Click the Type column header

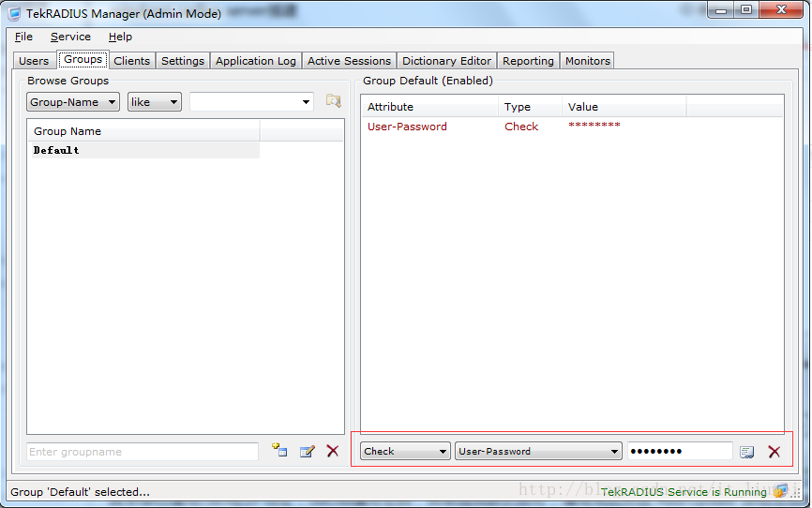click(531, 107)
